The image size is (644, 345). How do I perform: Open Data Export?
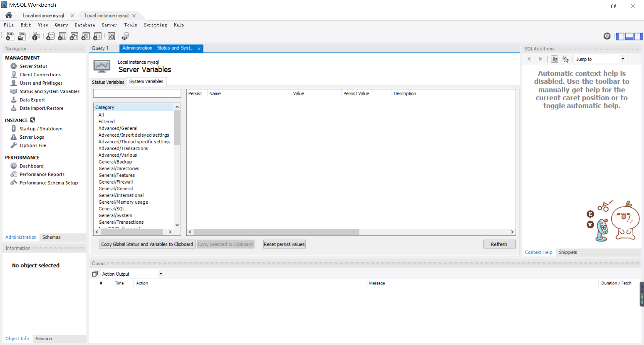pos(32,100)
